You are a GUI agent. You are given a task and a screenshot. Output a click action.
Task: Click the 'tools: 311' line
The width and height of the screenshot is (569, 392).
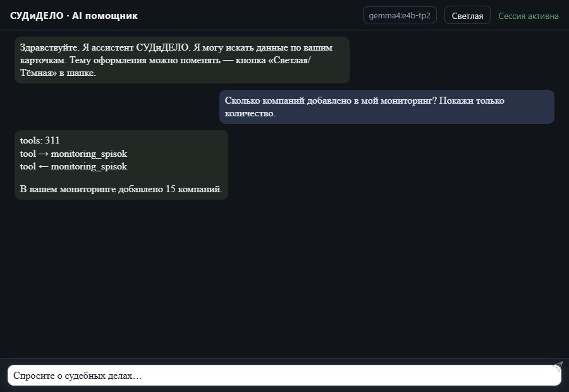pyautogui.click(x=40, y=140)
